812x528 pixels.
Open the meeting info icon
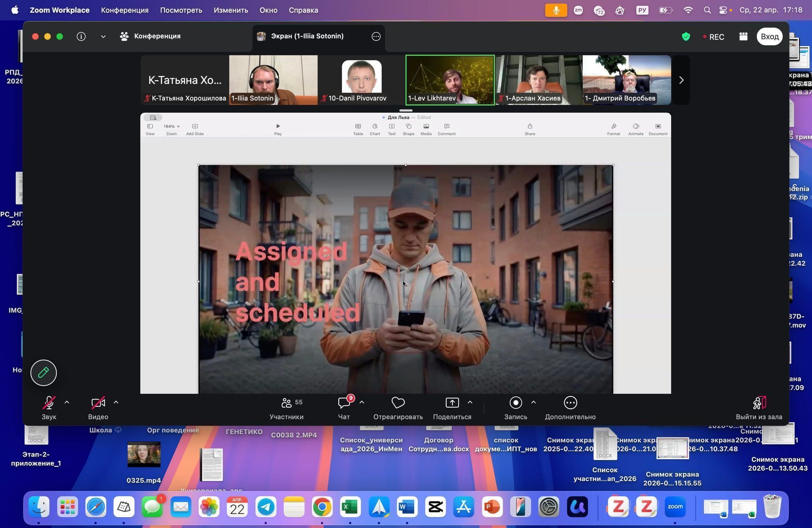tap(81, 36)
